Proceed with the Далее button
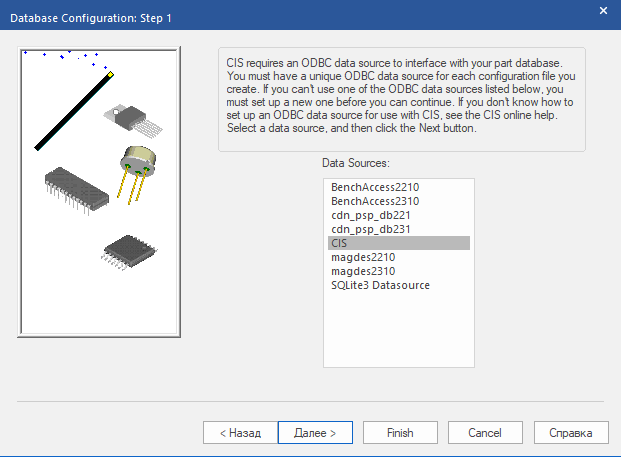Screen dimensions: 621x457 pyautogui.click(x=314, y=433)
